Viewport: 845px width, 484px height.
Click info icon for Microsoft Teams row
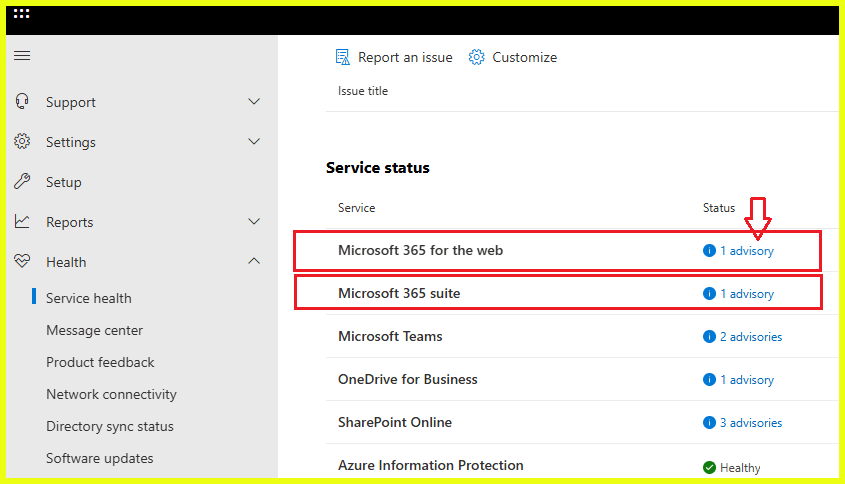[x=709, y=337]
